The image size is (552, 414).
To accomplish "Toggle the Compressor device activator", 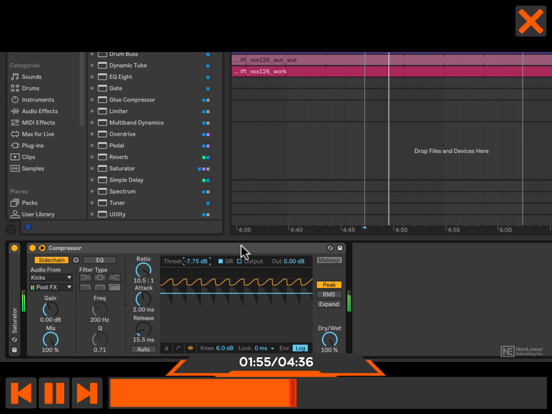I will coord(32,248).
